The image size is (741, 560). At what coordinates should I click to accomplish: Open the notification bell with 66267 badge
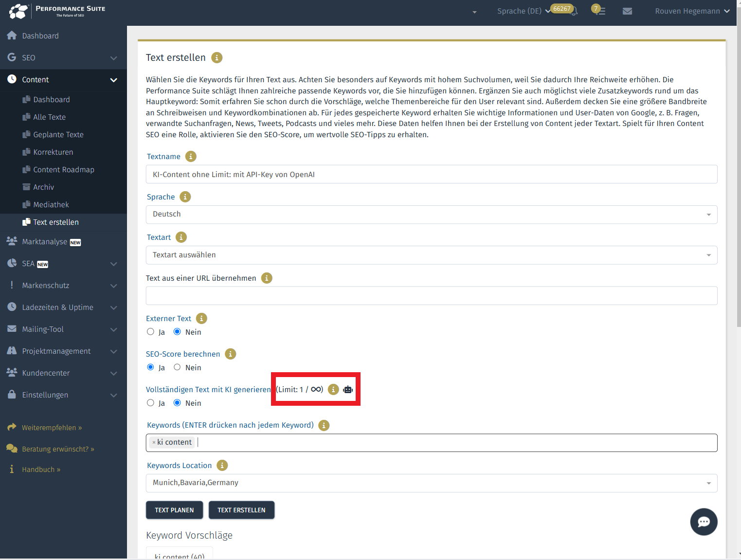(574, 11)
